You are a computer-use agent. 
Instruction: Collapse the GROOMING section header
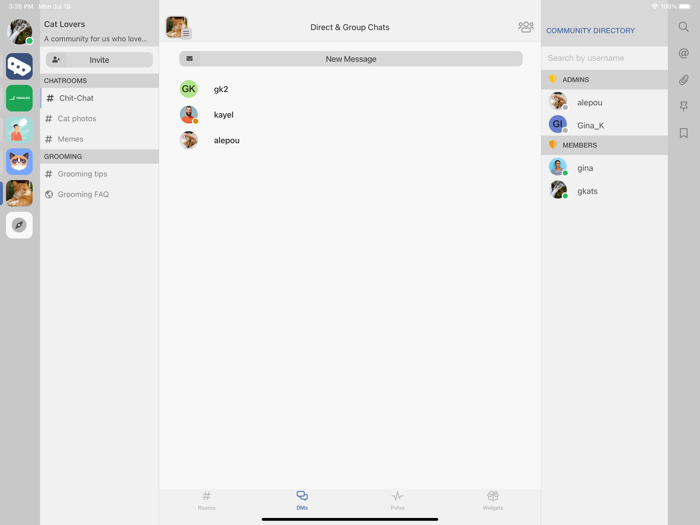(100, 156)
